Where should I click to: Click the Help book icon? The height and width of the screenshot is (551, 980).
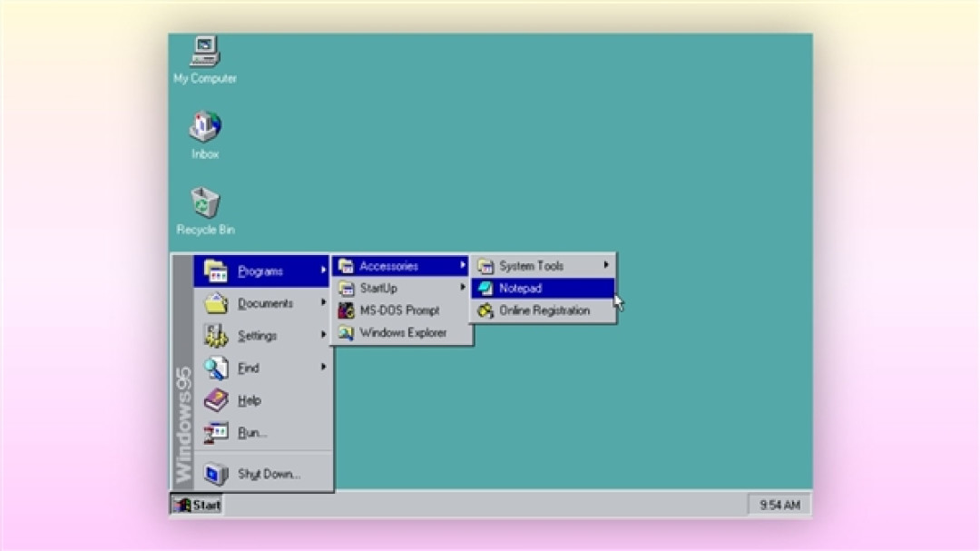216,400
